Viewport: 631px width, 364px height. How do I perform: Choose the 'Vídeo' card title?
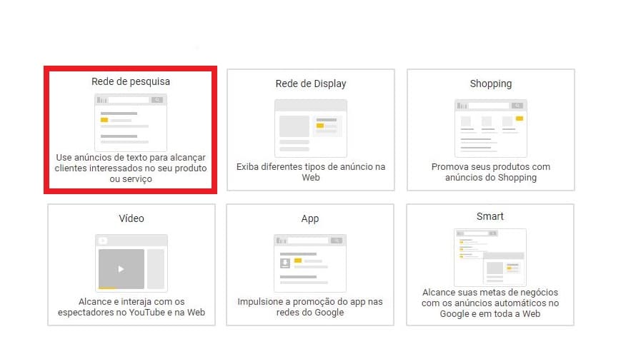point(131,218)
